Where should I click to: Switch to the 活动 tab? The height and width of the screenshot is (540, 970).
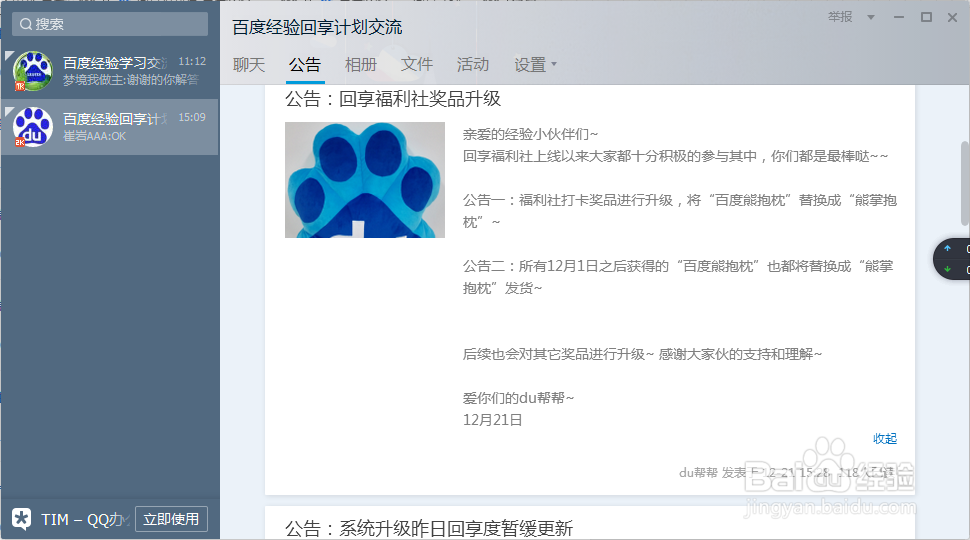(473, 64)
